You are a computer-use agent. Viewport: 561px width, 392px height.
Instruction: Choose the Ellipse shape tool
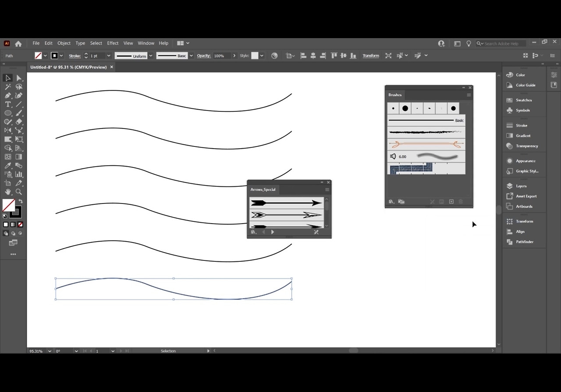point(8,113)
